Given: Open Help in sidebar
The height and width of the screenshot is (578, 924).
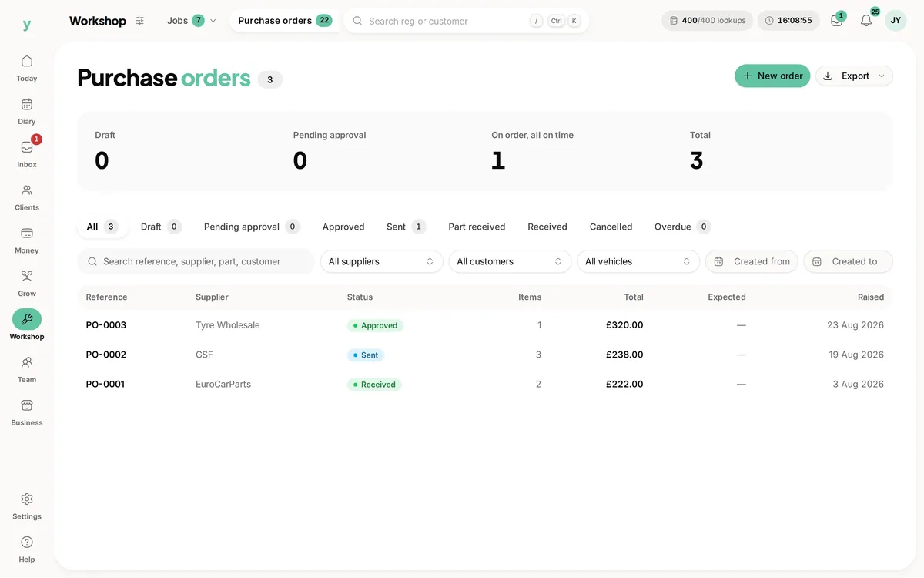Looking at the screenshot, I should 27,549.
